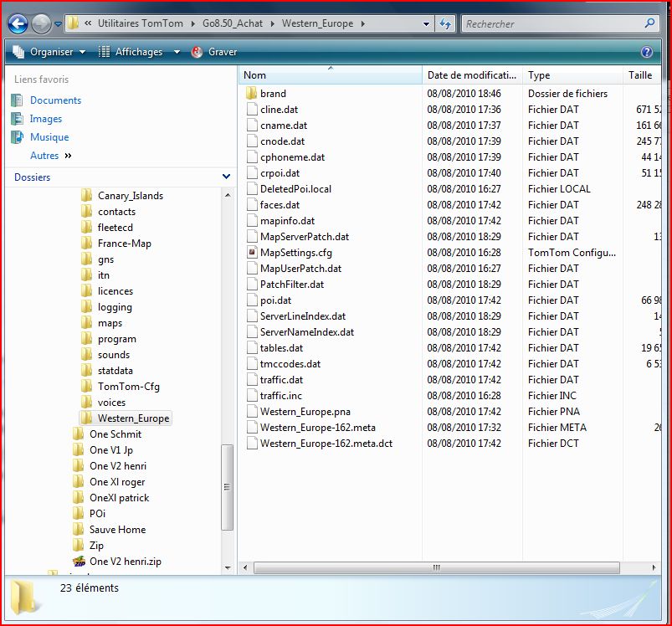Expand the Autres favorites link
The width and height of the screenshot is (672, 626).
(50, 156)
